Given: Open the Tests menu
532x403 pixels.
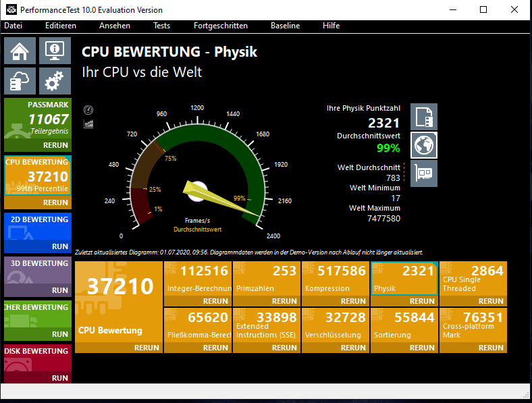Looking at the screenshot, I should click(x=161, y=26).
